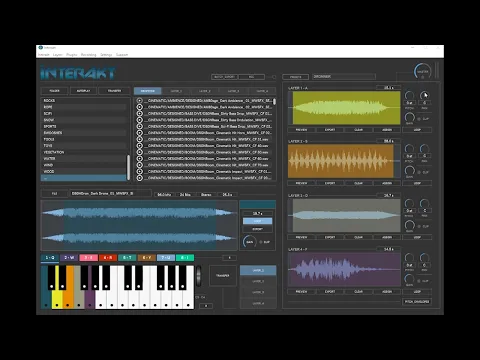Screen dimensions: 480x360
Task: Adjust the MASTER volume knob
Action: click(x=422, y=71)
